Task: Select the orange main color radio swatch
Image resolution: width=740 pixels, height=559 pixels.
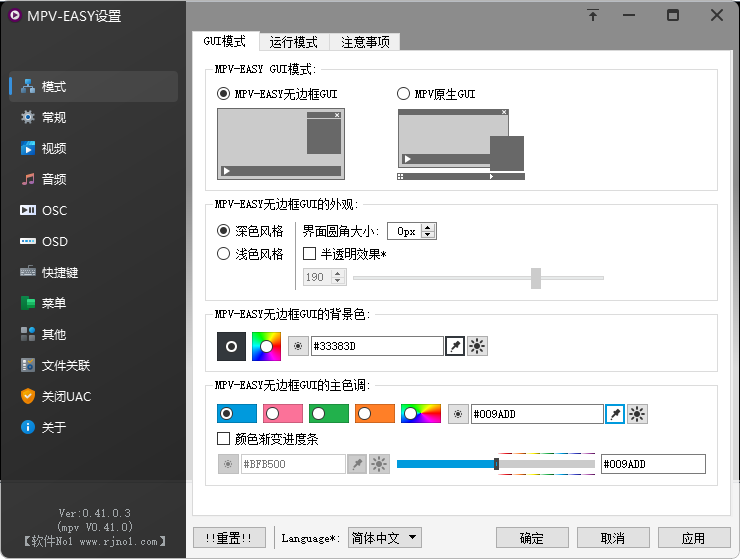Action: (375, 414)
